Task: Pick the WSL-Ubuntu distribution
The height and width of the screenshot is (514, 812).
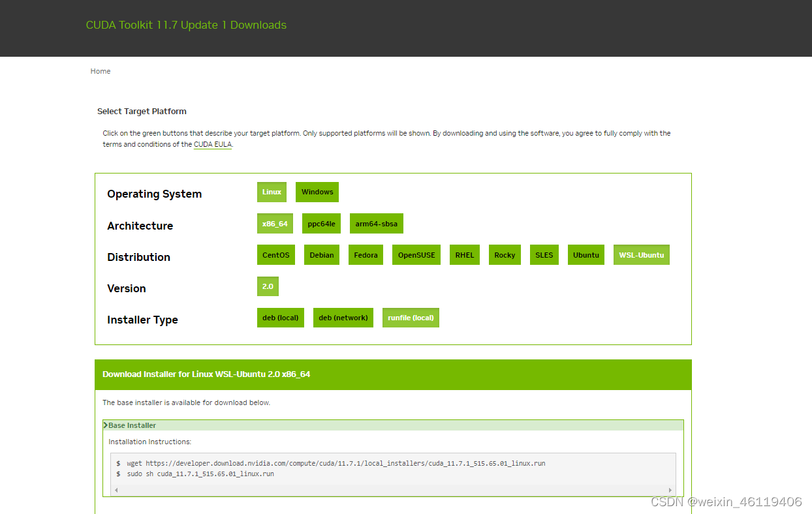Action: pyautogui.click(x=642, y=255)
